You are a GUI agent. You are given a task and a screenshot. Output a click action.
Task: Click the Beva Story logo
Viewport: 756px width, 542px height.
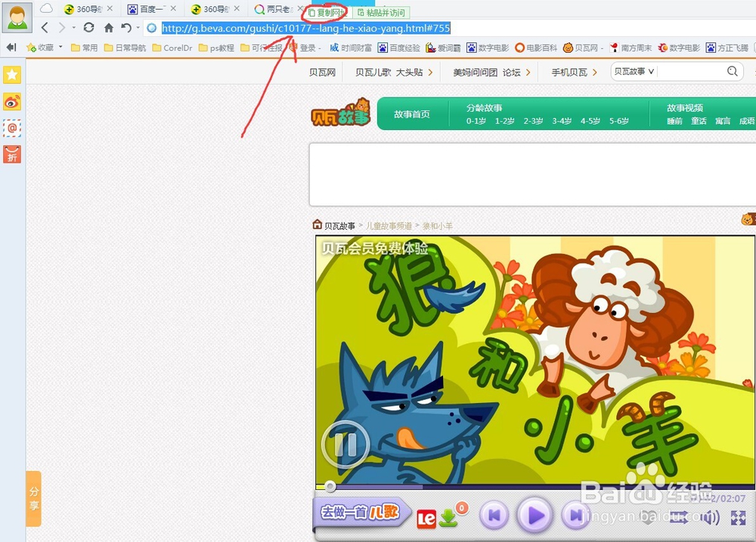coord(341,113)
